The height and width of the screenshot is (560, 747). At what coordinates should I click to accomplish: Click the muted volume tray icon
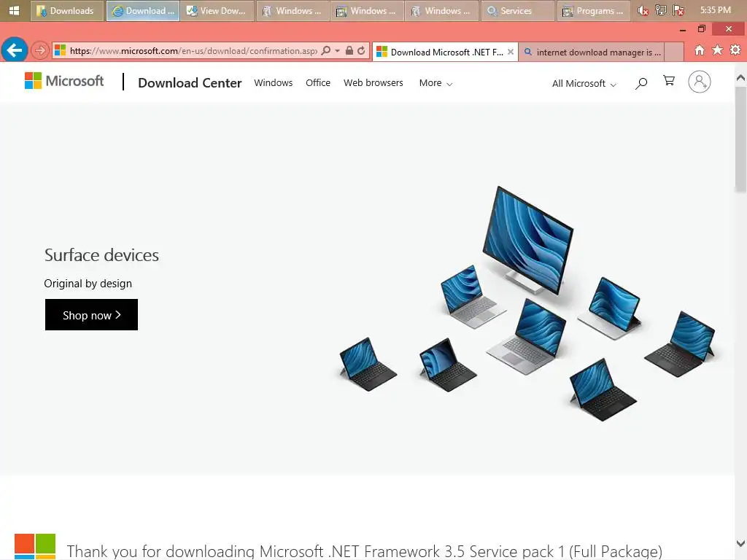(x=643, y=10)
